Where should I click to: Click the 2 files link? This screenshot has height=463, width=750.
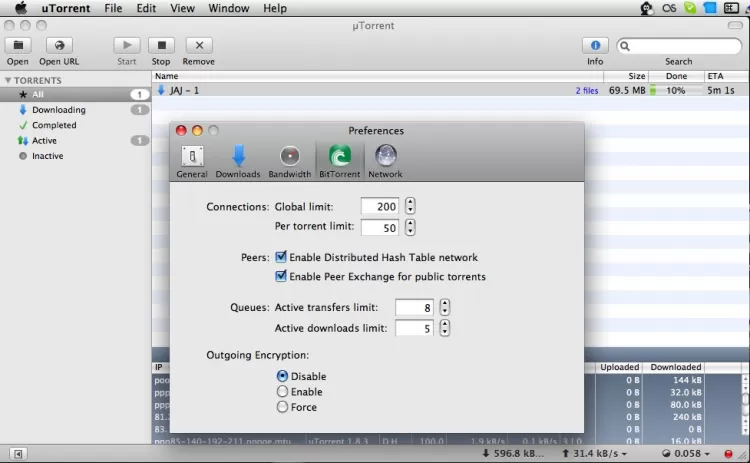coord(587,90)
